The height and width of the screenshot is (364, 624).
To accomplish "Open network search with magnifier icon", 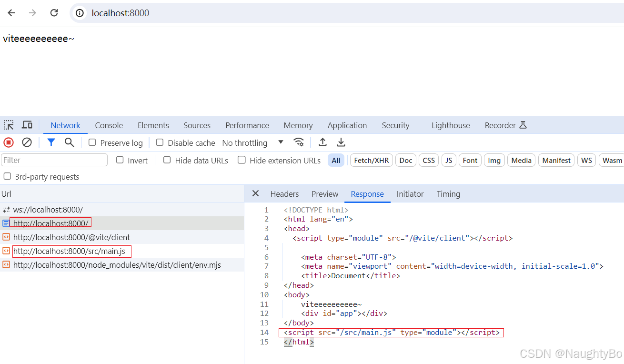I will [70, 142].
